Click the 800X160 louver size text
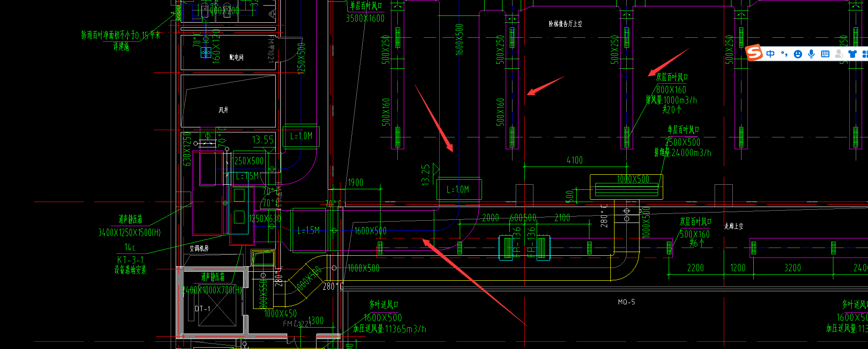The image size is (868, 349). pyautogui.click(x=671, y=90)
